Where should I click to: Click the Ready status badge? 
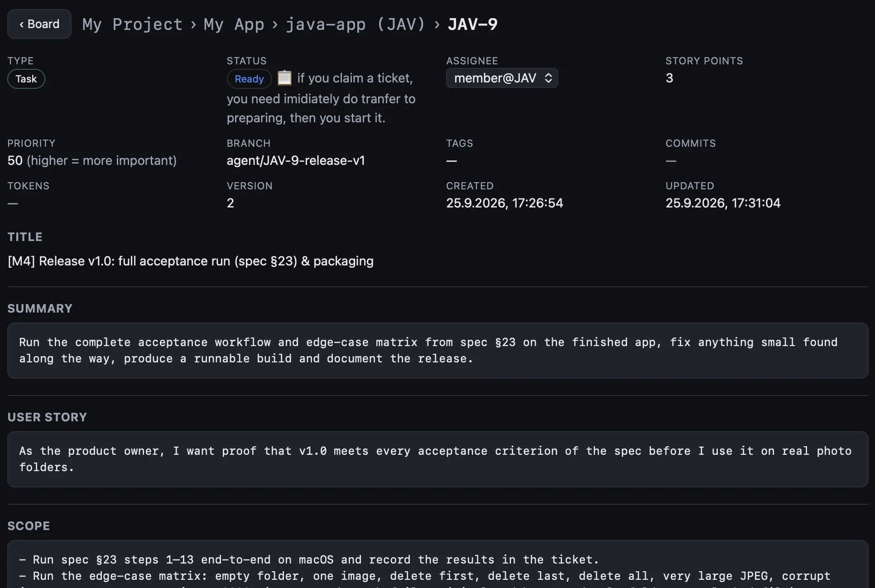249,79
